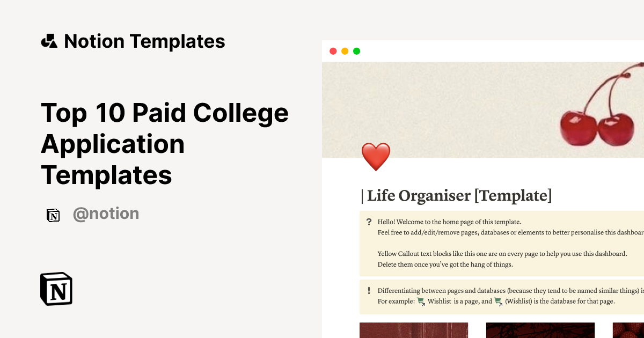The height and width of the screenshot is (338, 644).
Task: Click the cherries cover image
Action: (x=483, y=110)
